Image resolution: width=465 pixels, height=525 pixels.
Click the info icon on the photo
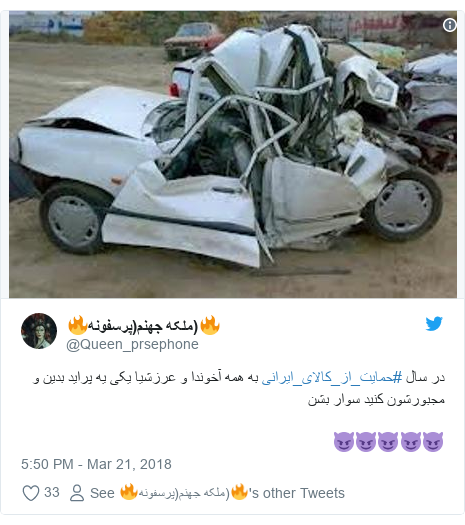(450, 25)
